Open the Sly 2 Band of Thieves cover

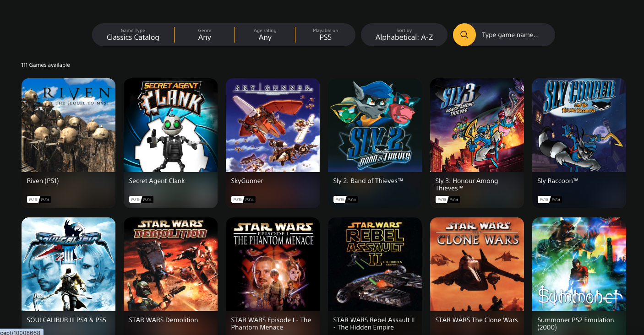[x=375, y=125]
